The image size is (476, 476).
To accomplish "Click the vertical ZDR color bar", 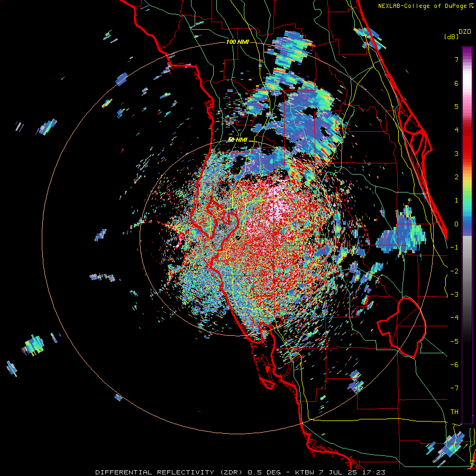I will [x=467, y=235].
